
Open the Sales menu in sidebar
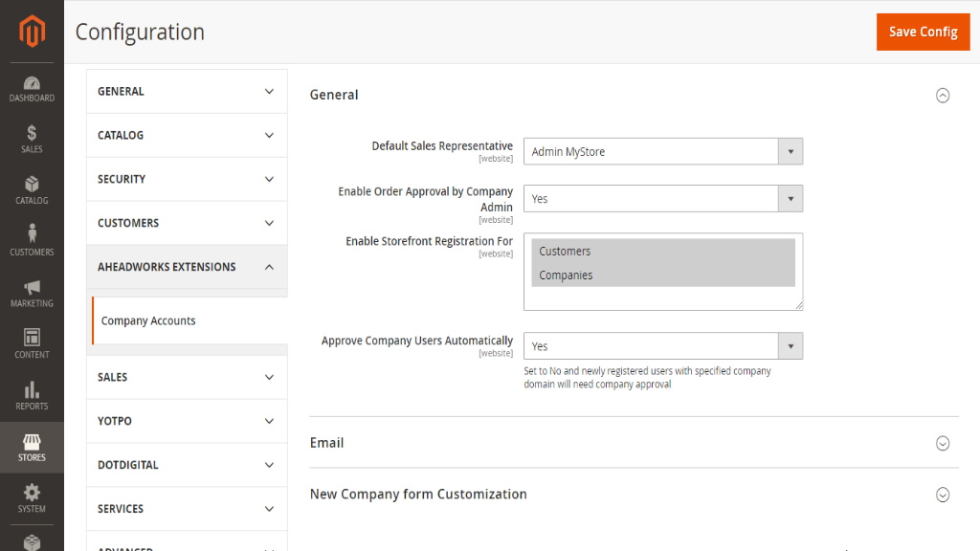[x=32, y=139]
